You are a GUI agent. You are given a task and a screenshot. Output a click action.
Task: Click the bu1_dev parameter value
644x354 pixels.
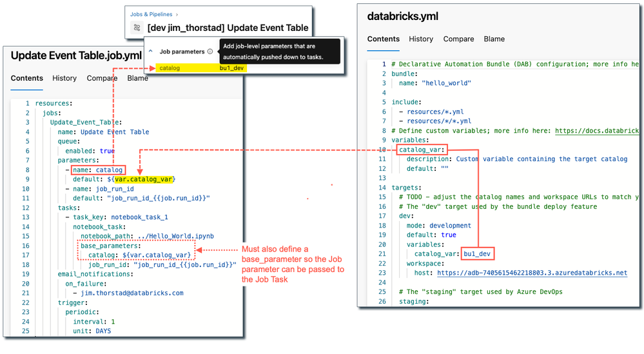[x=233, y=68]
